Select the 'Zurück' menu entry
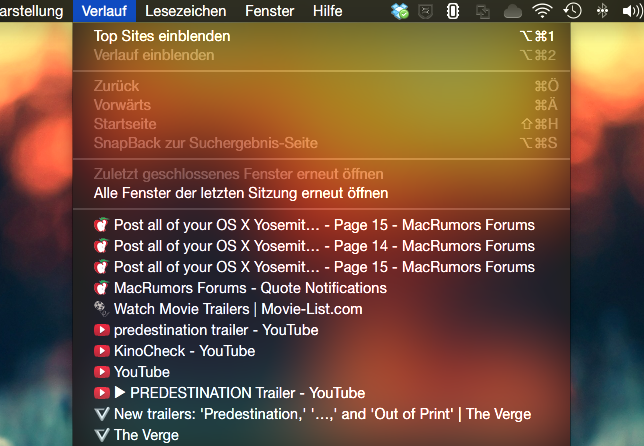The height and width of the screenshot is (446, 644). (322, 86)
